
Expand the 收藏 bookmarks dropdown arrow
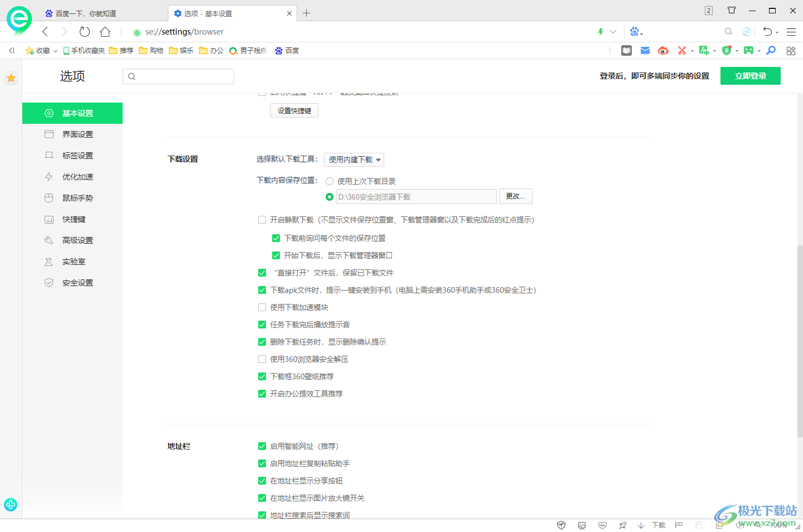55,51
